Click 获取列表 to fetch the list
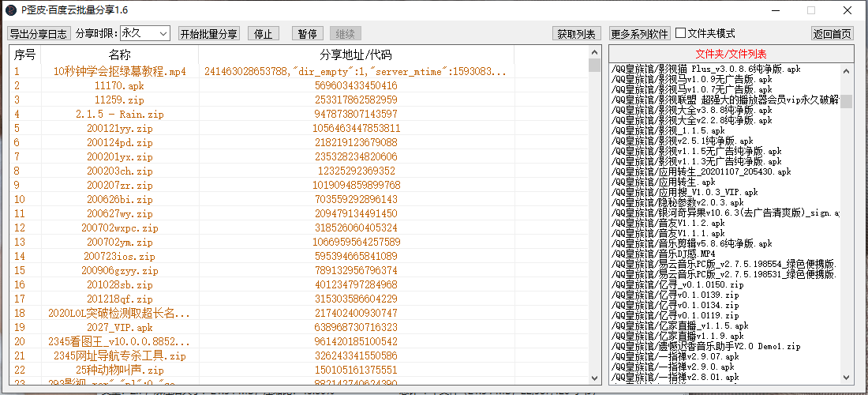The image size is (868, 395). tap(577, 34)
